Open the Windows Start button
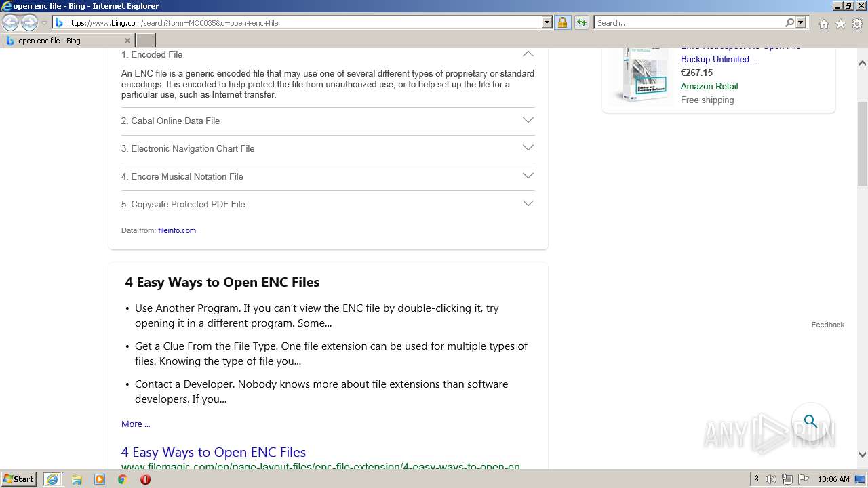Image resolution: width=868 pixels, height=488 pixels. point(19,479)
